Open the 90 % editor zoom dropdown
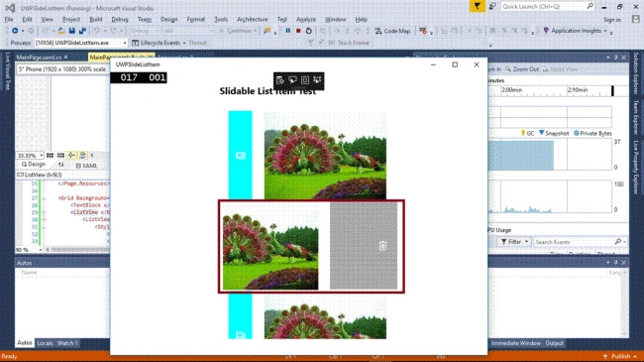 click(41, 250)
